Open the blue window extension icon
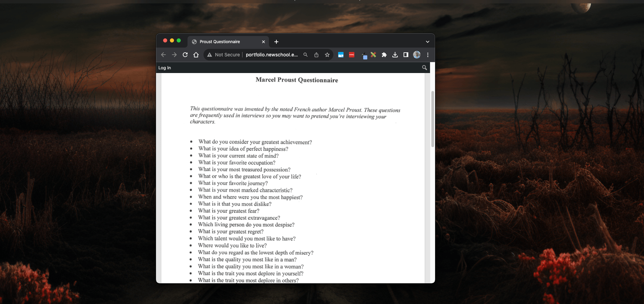This screenshot has width=644, height=304. [341, 55]
